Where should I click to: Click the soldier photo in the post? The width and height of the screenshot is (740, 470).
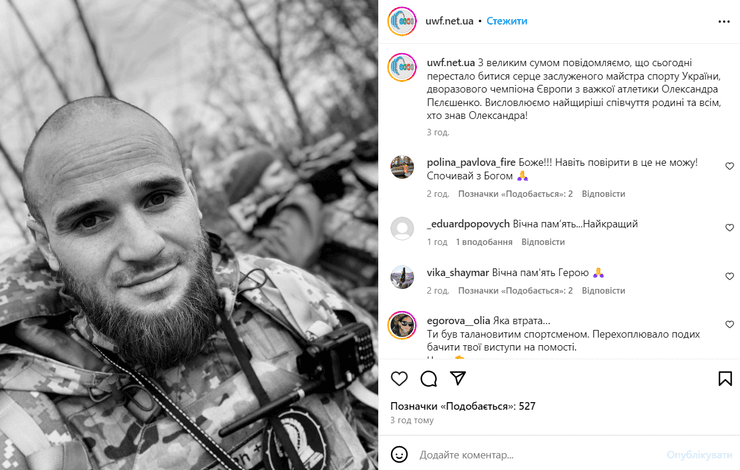tap(189, 235)
